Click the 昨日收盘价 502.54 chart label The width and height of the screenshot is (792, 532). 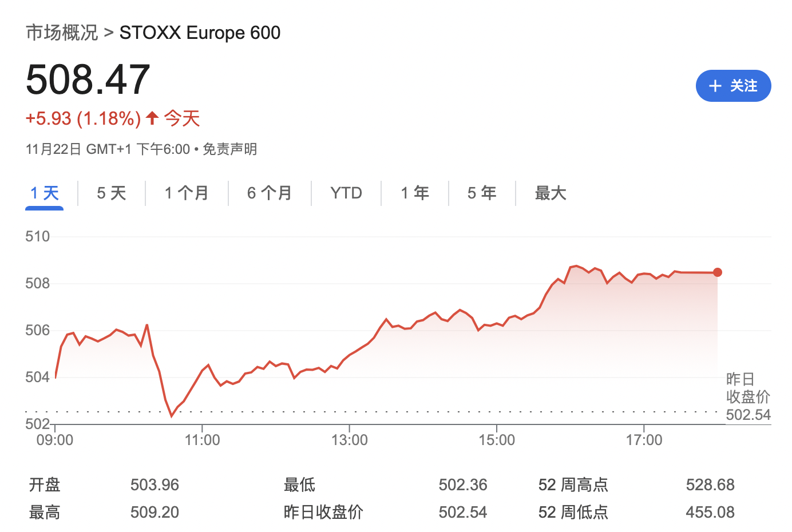pos(748,398)
